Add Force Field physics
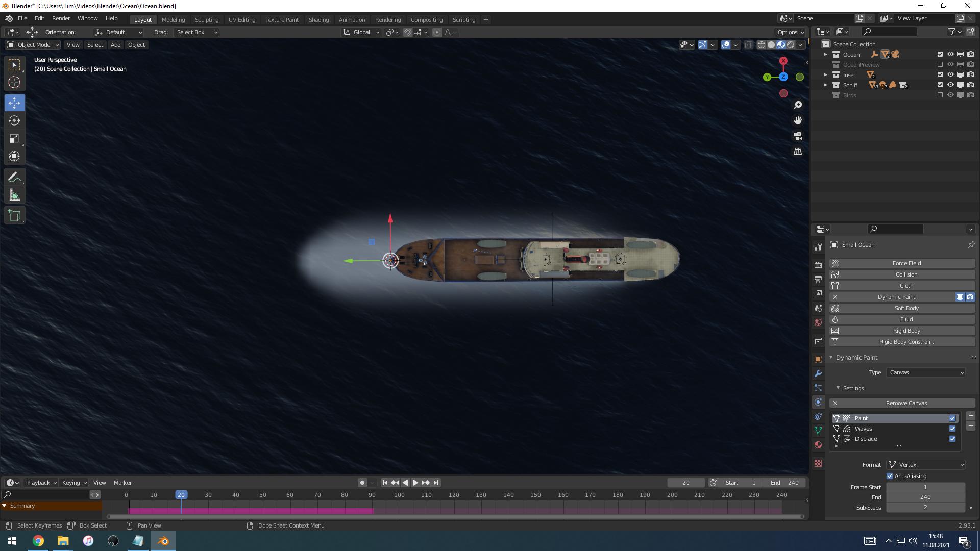 (902, 263)
